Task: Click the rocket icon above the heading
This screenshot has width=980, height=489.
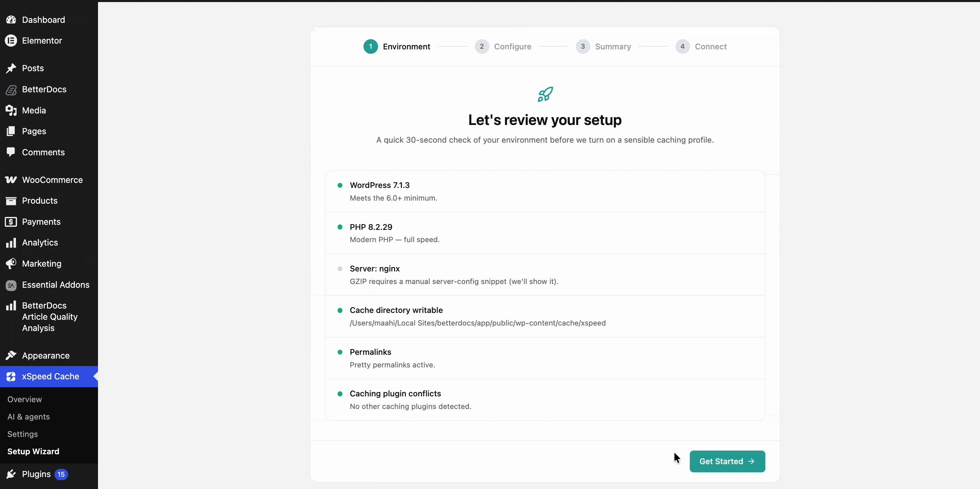Action: click(x=545, y=94)
